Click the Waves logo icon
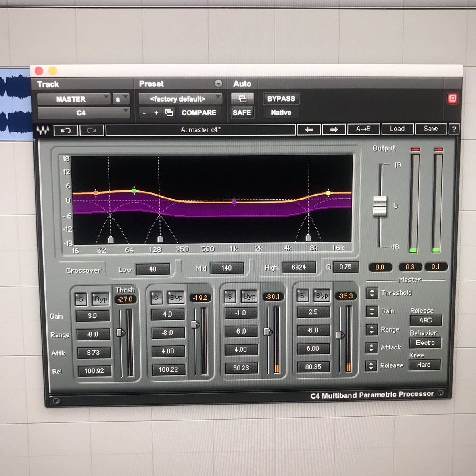Screen dimensions: 476x476 click(43, 130)
